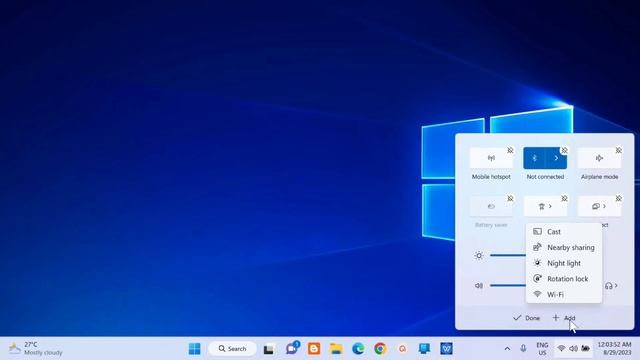Open the Teams Chat taskbar icon
640x360 pixels.
(x=292, y=348)
